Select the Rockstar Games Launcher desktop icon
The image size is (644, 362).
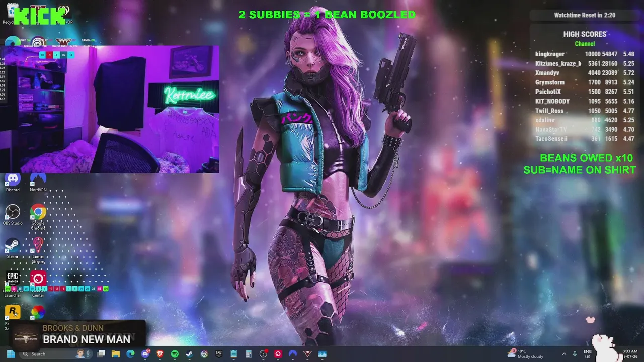(12, 316)
